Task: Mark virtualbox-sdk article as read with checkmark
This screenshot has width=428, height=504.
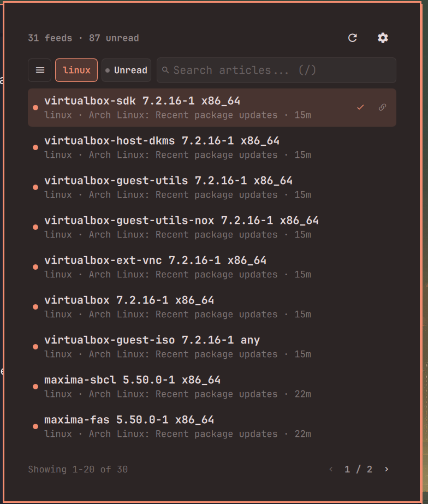Action: [x=360, y=108]
